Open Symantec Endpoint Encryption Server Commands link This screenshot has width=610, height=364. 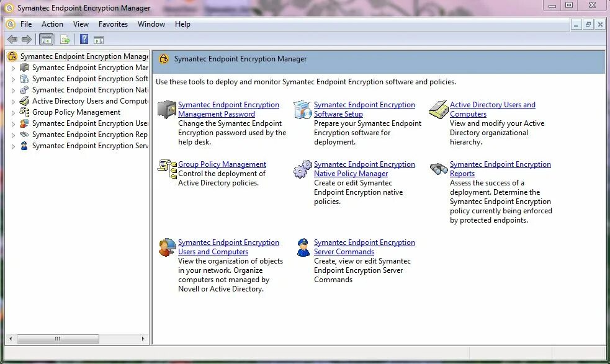click(364, 247)
